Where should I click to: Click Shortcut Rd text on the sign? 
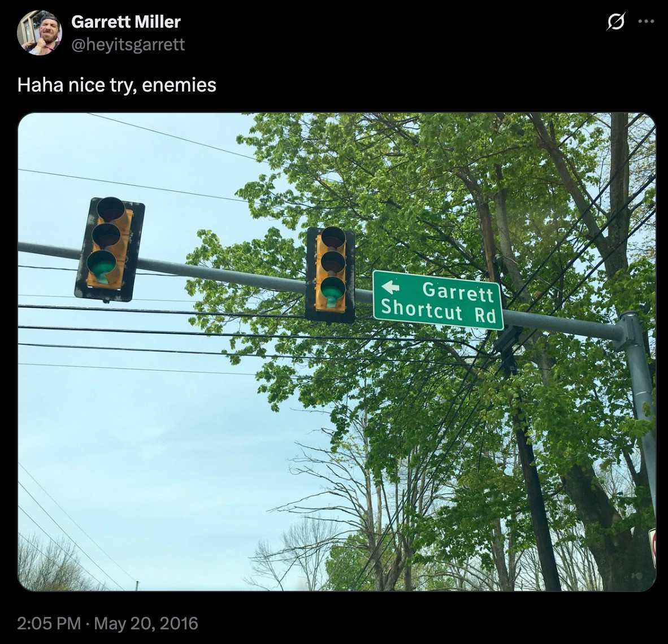[439, 311]
